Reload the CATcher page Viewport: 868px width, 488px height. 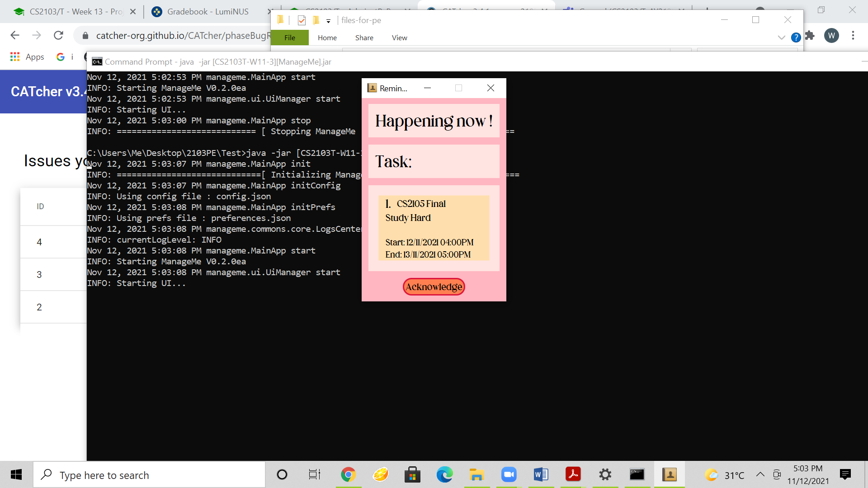58,35
